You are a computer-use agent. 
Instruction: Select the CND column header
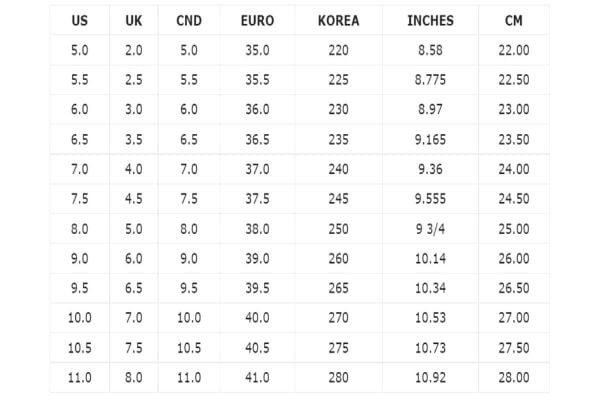[x=189, y=20]
